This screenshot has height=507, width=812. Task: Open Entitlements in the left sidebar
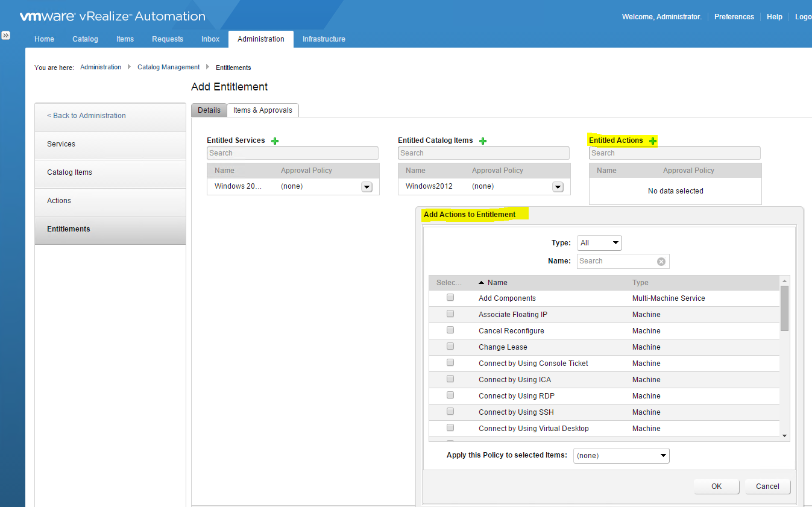(110, 230)
